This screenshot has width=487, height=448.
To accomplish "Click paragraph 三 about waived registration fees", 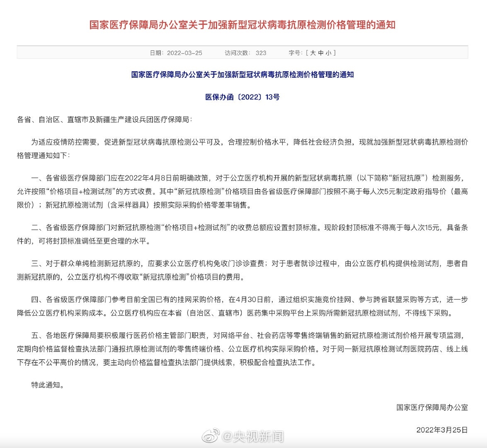I will (242, 270).
